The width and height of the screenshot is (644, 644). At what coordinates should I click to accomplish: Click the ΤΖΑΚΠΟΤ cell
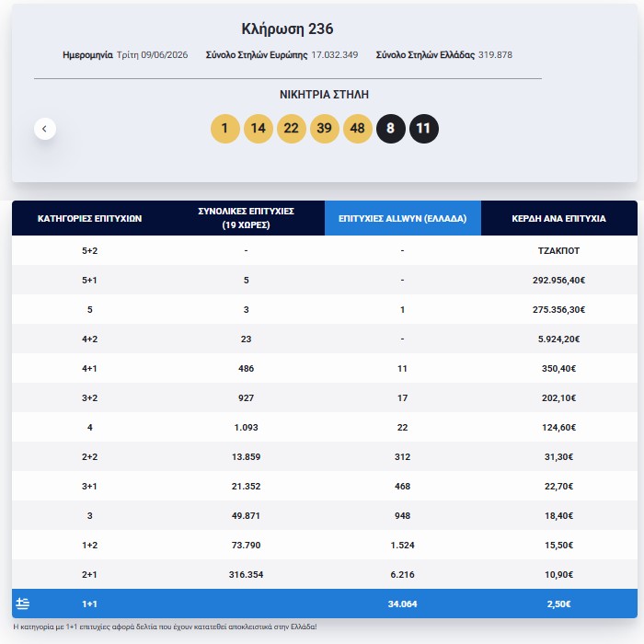pos(558,250)
